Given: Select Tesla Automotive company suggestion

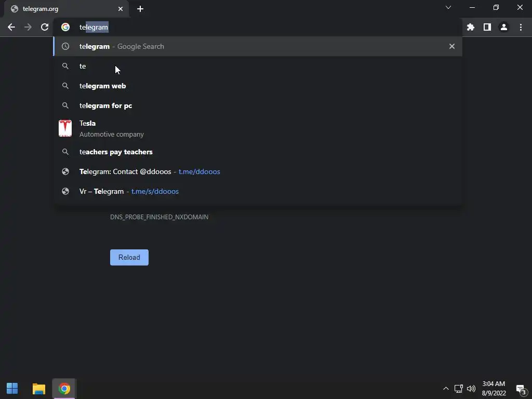Looking at the screenshot, I should click(258, 129).
